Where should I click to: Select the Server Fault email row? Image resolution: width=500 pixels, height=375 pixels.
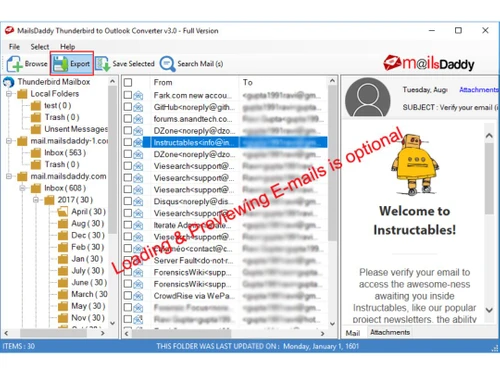point(224,260)
